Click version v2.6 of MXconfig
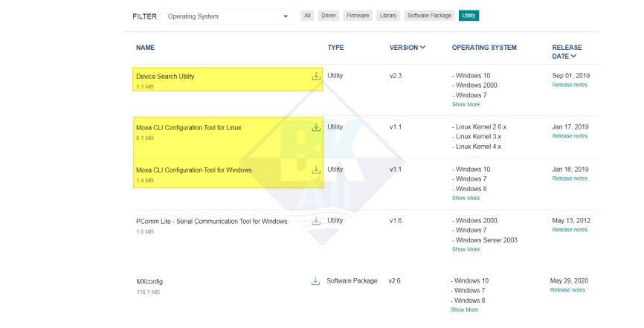Image resolution: width=644 pixels, height=328 pixels. pyautogui.click(x=394, y=281)
